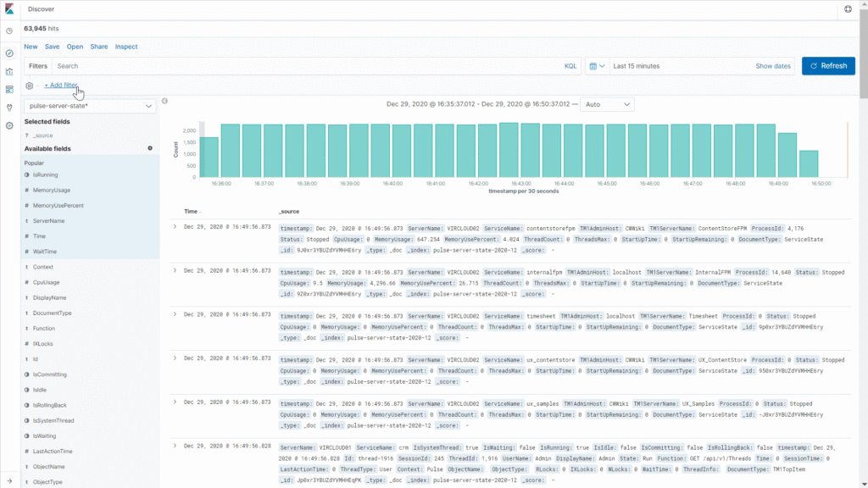Open the calendar quick time range menu
Viewport: 868px width, 488px height.
[596, 66]
